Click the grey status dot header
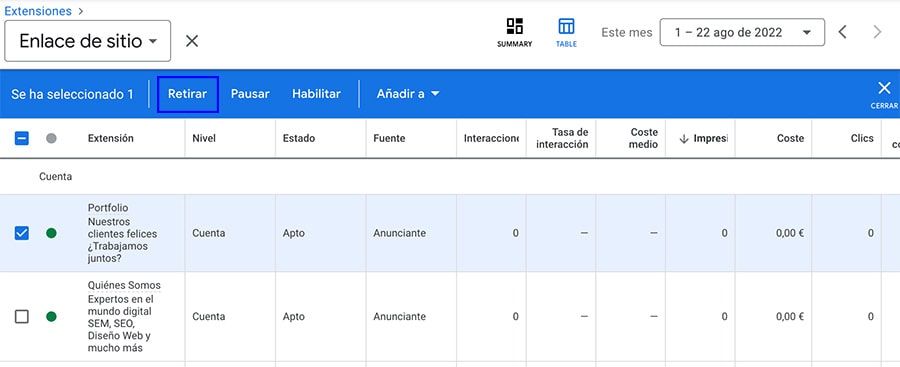 tap(51, 138)
